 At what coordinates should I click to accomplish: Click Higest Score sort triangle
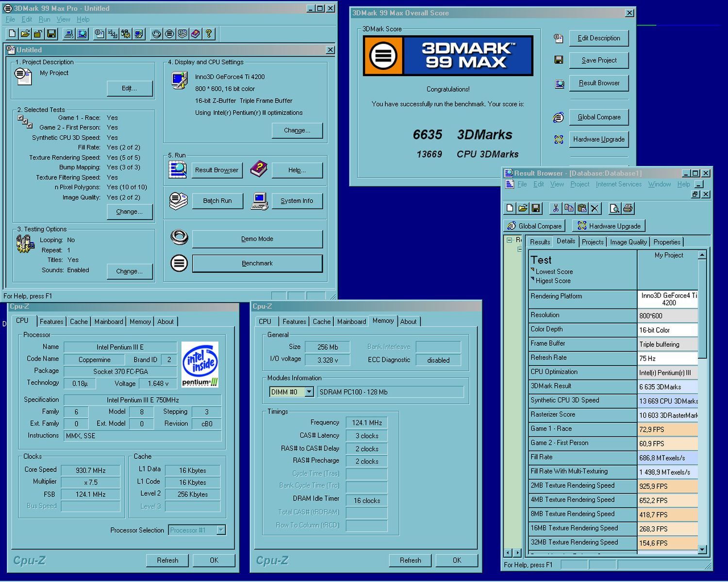click(532, 279)
